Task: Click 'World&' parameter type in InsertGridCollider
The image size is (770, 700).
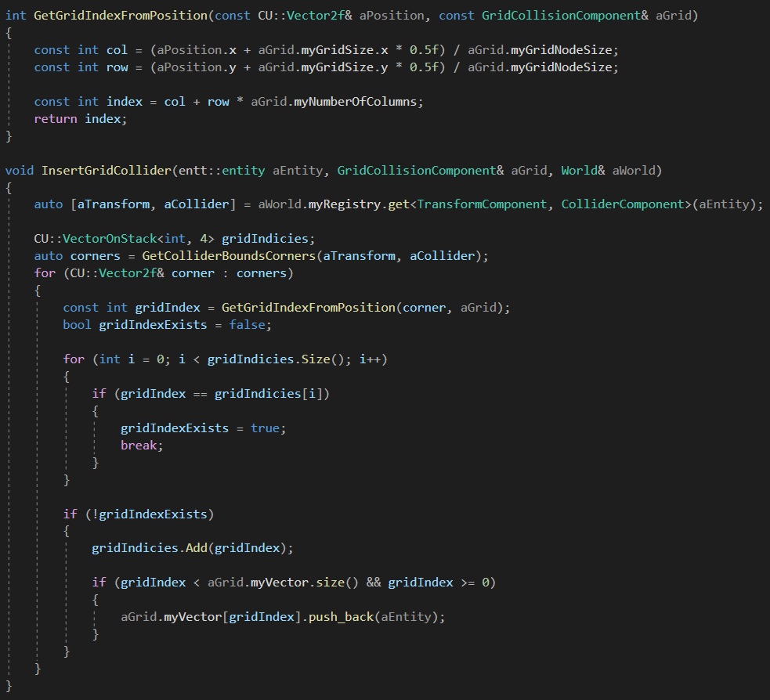Action: point(583,171)
